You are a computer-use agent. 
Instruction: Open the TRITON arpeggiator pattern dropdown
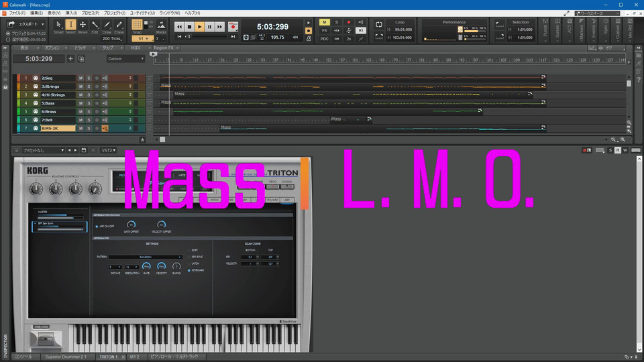point(146,257)
